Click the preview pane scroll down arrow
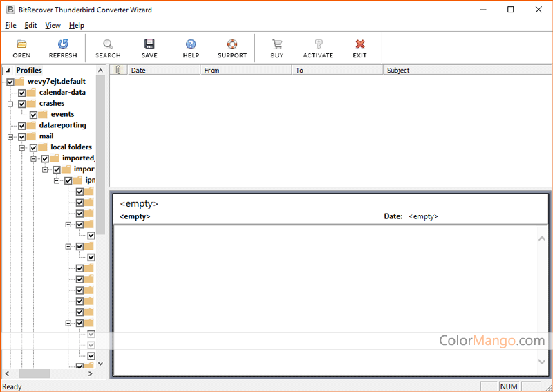Image resolution: width=553 pixels, height=392 pixels. click(x=542, y=362)
